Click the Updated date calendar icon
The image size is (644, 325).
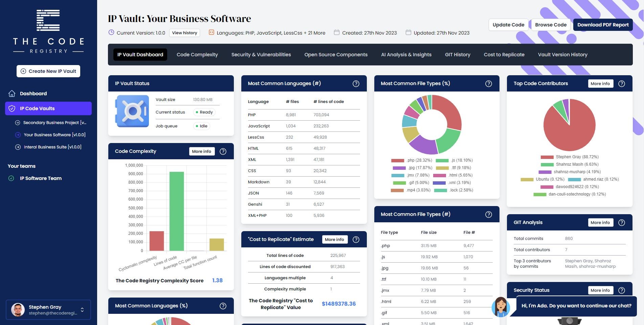tap(408, 33)
